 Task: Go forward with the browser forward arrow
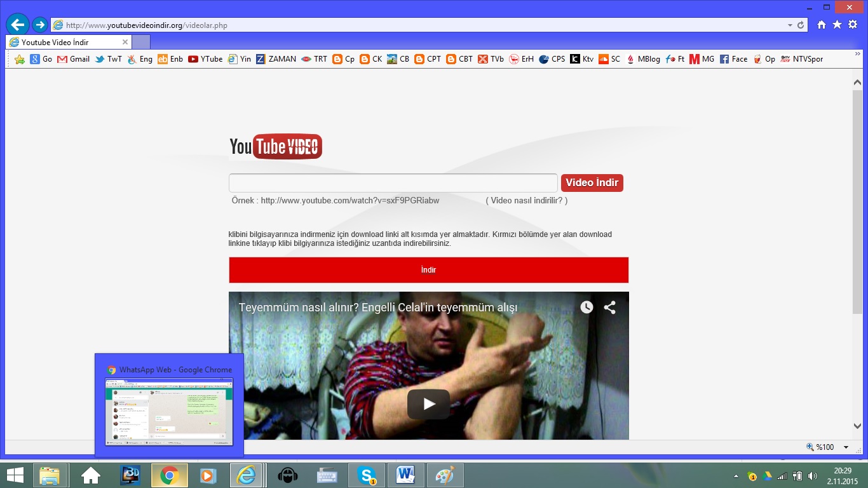click(39, 25)
